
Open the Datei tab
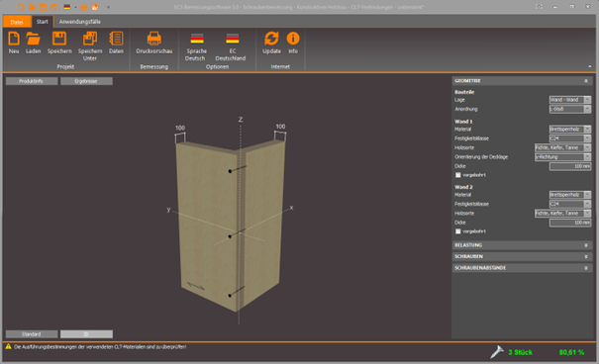17,22
